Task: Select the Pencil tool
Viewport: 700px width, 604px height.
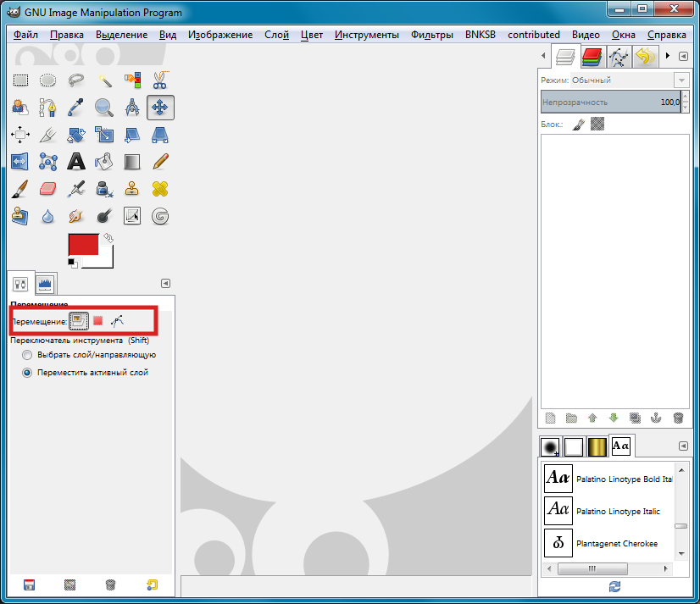Action: tap(160, 162)
